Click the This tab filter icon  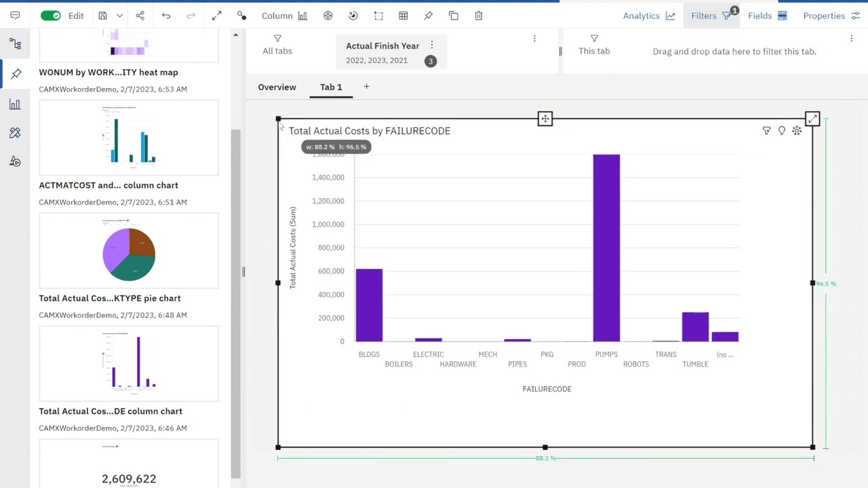point(594,39)
